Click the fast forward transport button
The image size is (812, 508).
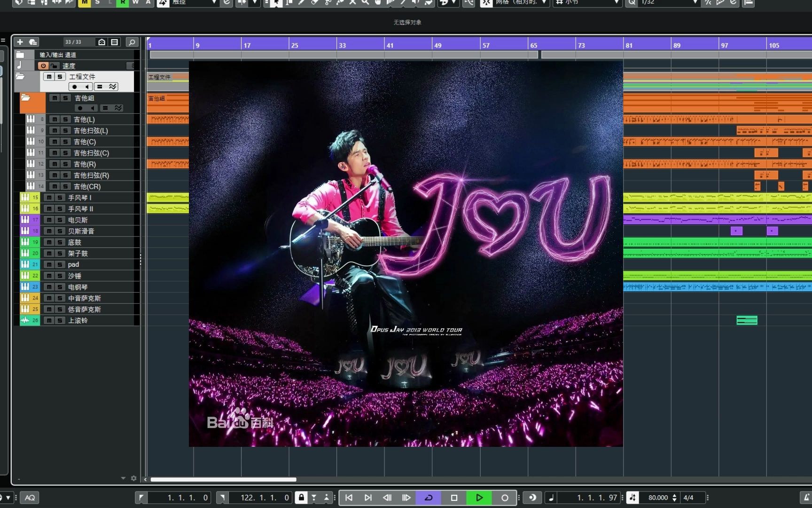(x=406, y=498)
